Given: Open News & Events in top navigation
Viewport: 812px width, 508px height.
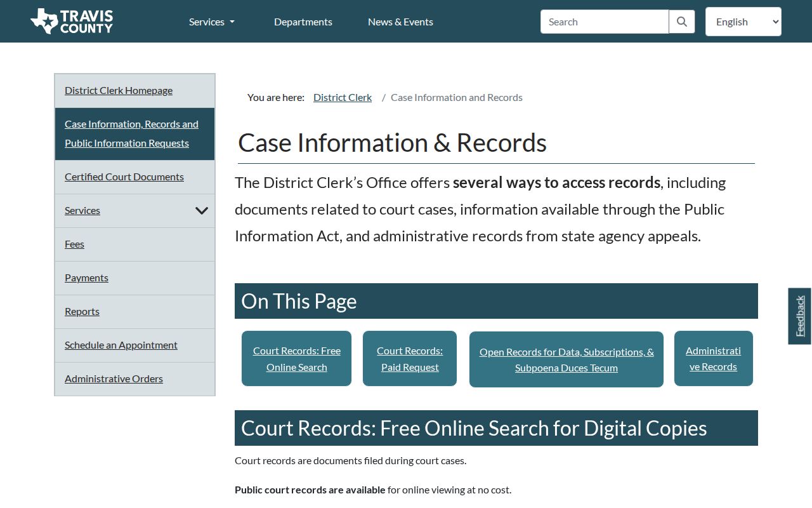Looking at the screenshot, I should click(400, 22).
